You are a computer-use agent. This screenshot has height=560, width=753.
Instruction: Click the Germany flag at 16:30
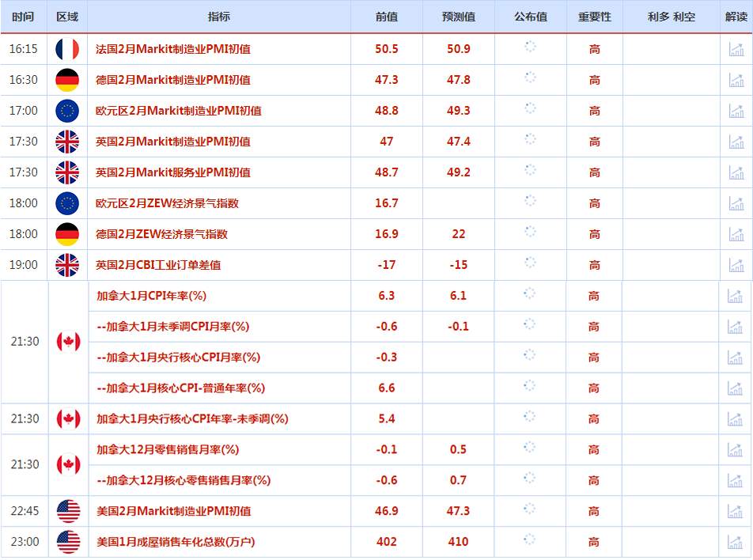[67, 80]
